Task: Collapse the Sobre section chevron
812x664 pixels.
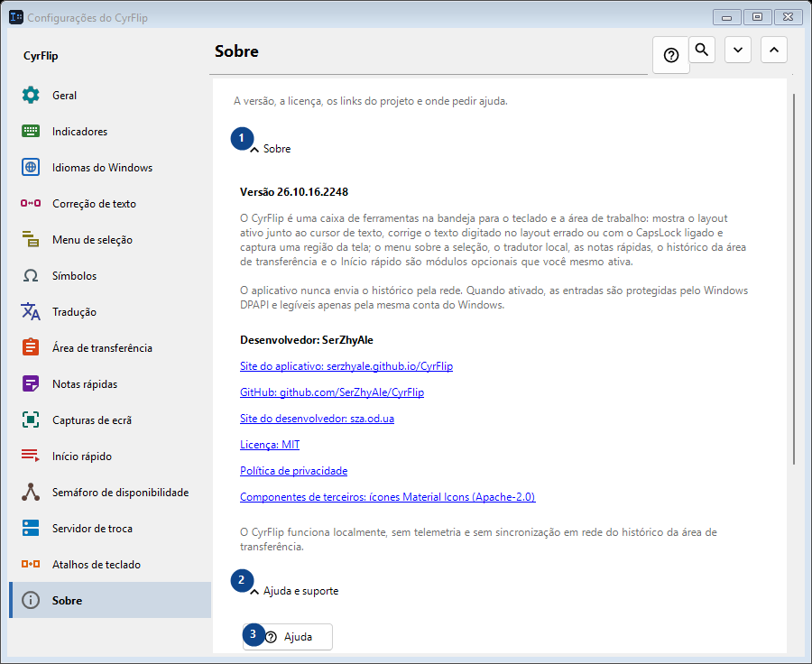Action: tap(254, 149)
